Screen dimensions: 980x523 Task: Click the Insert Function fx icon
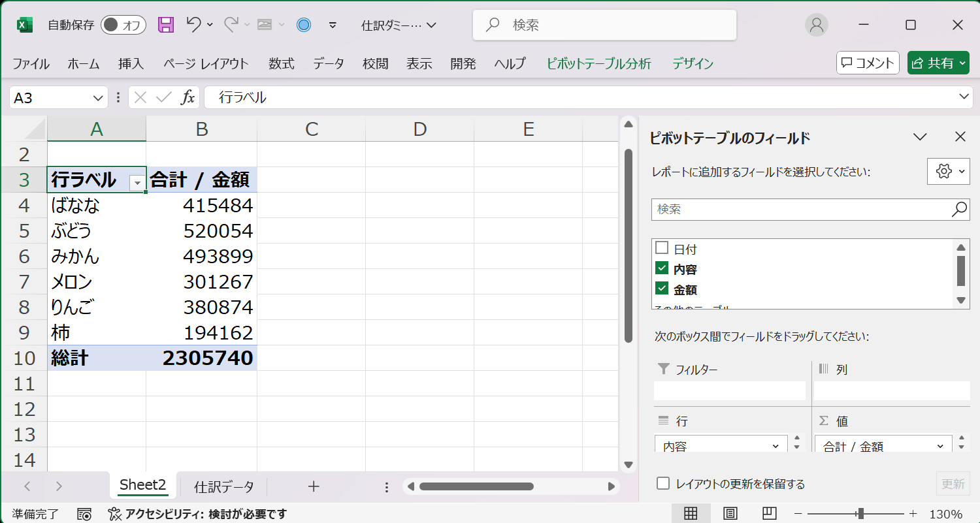pyautogui.click(x=189, y=97)
